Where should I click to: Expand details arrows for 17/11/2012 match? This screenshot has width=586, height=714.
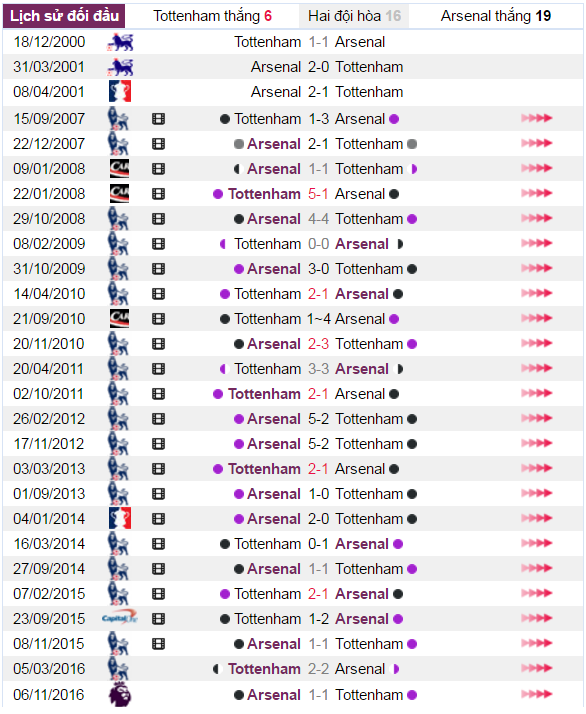[537, 444]
